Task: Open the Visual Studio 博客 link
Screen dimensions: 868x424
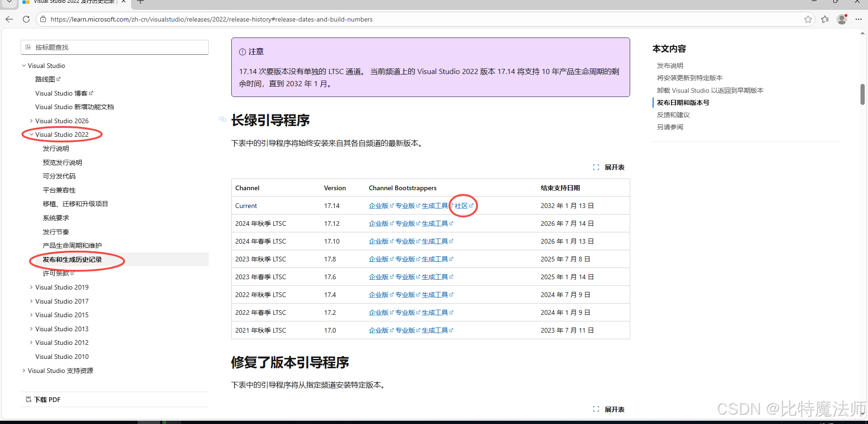Action: pos(64,93)
